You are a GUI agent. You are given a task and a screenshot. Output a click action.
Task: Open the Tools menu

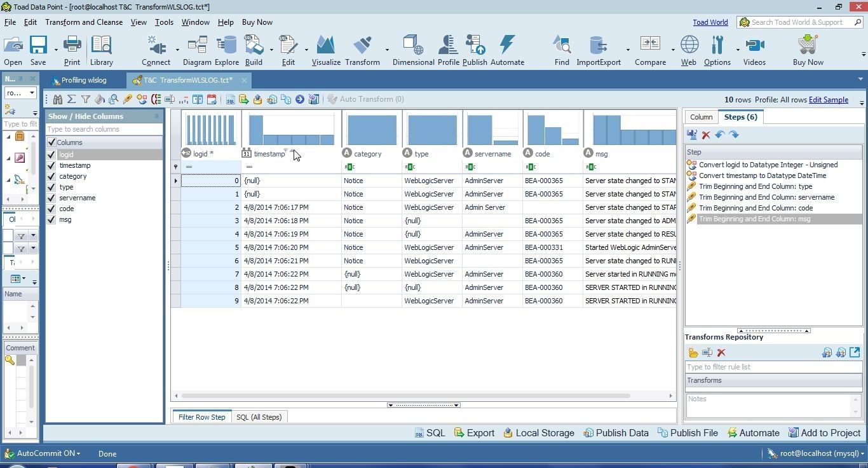click(x=164, y=22)
